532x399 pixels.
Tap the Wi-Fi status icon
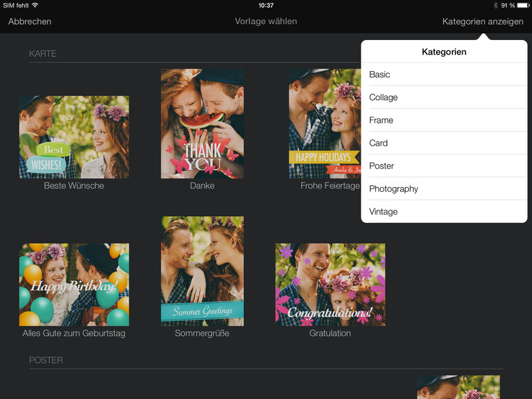[35, 5]
